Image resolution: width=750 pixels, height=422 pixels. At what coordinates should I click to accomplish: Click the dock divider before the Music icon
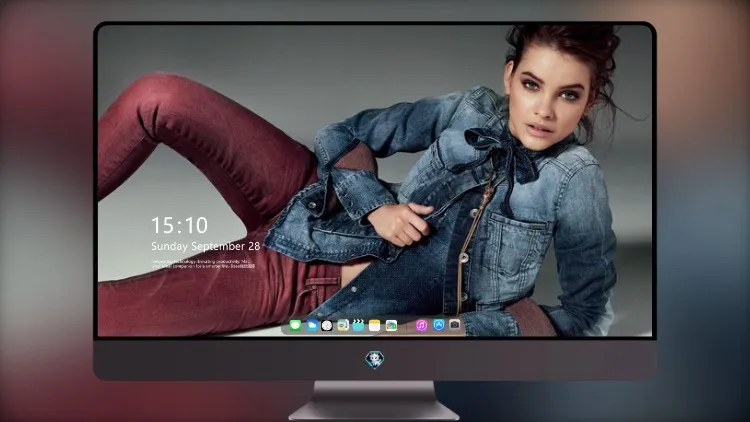pos(407,326)
